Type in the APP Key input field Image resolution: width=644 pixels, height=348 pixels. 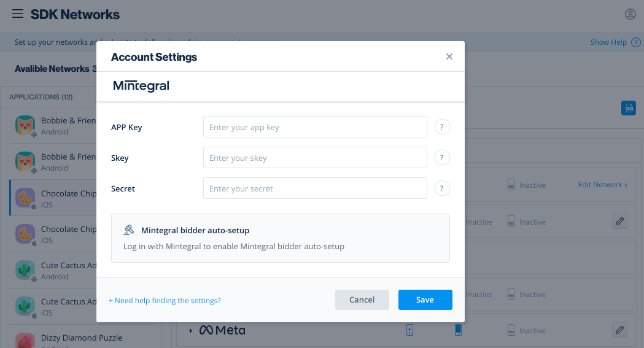pos(315,127)
